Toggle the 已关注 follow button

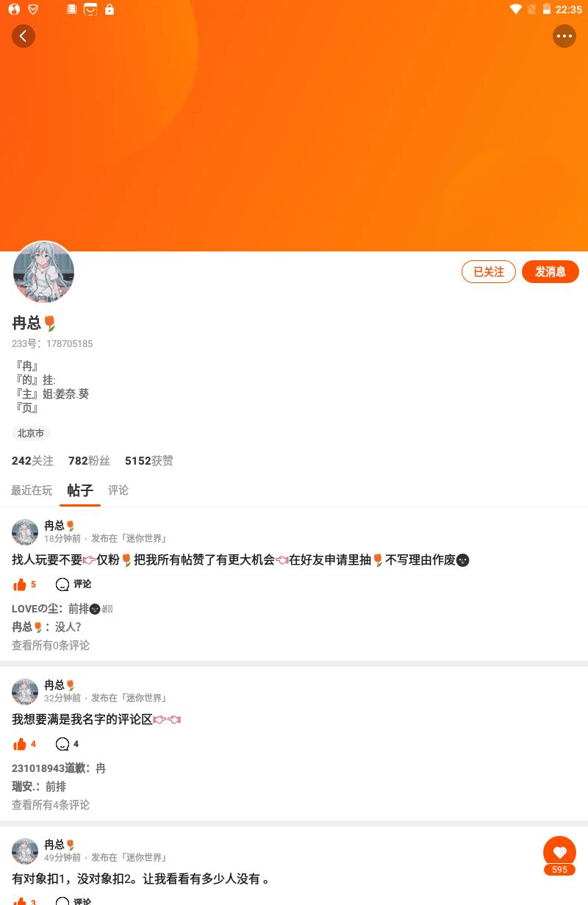[489, 271]
